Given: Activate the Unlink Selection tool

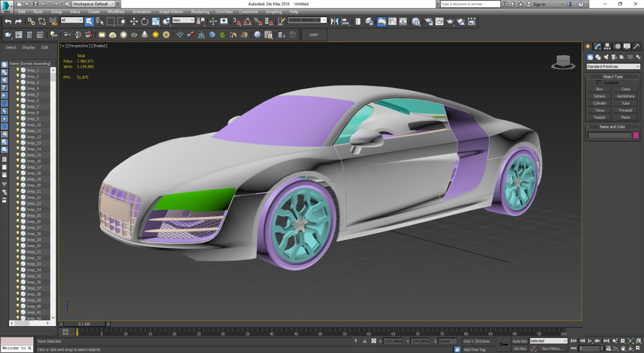Looking at the screenshot, I should (42, 21).
